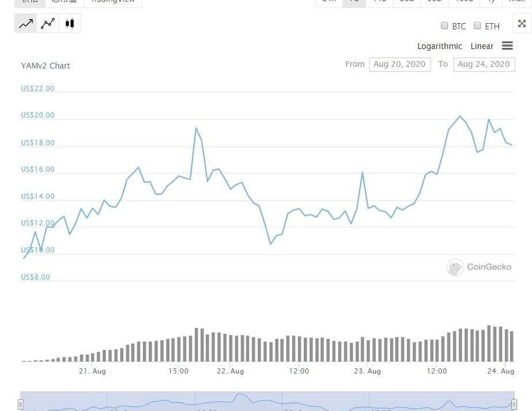Select the plain line chart type icon

[26, 24]
